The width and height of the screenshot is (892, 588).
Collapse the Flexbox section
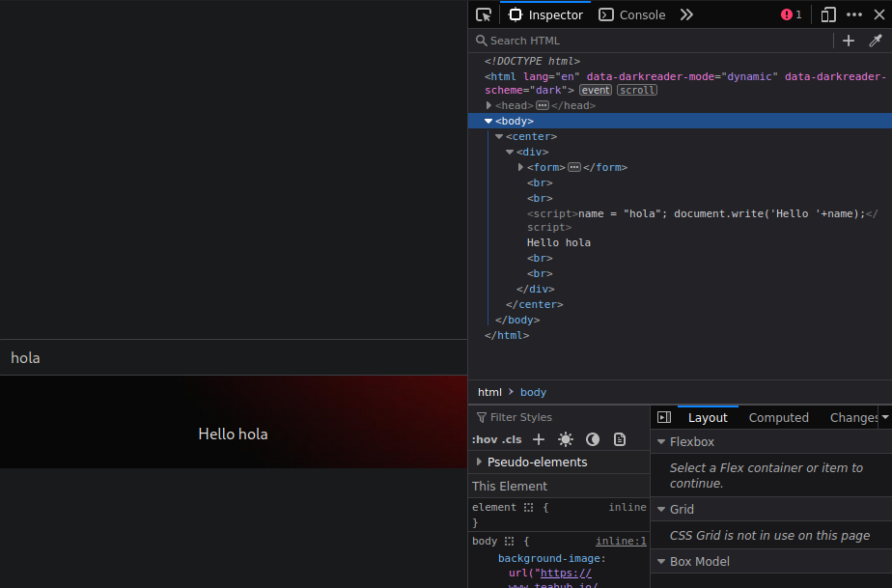point(661,442)
